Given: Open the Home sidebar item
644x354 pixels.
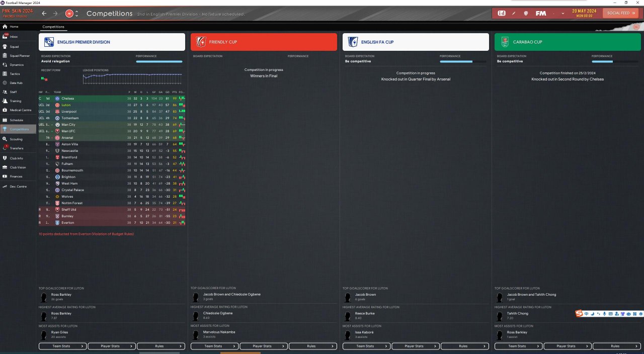Looking at the screenshot, I should click(x=18, y=26).
